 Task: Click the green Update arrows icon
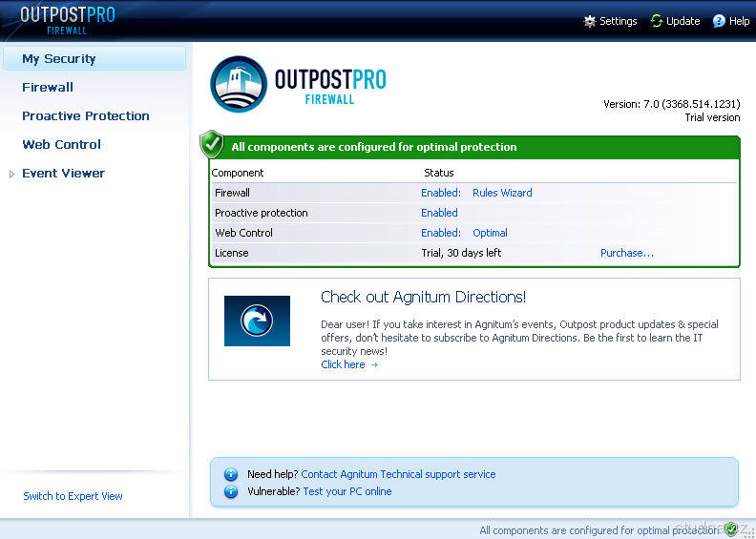tap(657, 21)
